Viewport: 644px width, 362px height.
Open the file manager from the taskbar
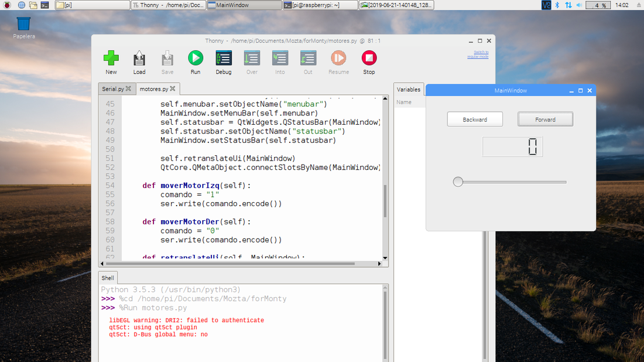click(33, 5)
